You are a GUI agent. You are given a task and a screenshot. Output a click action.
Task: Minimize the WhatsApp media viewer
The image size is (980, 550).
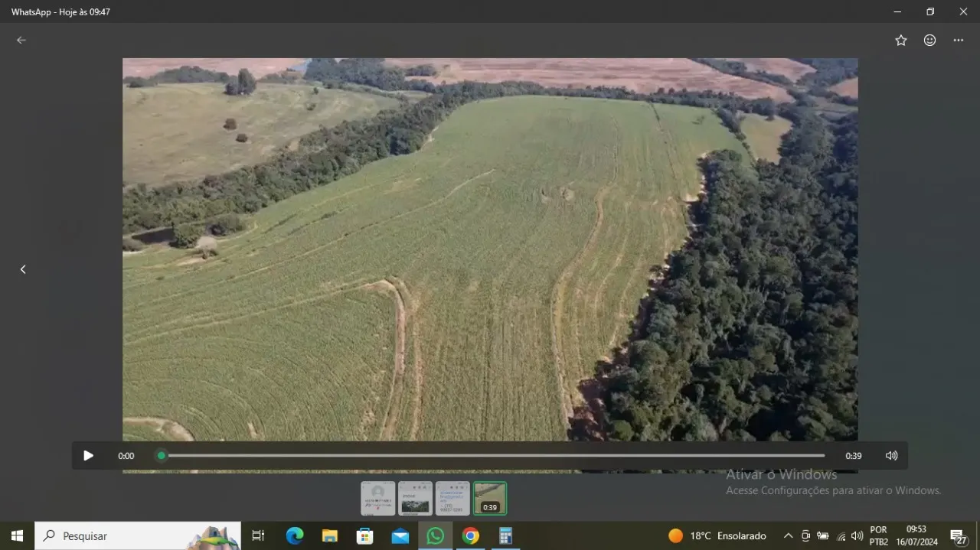897,11
